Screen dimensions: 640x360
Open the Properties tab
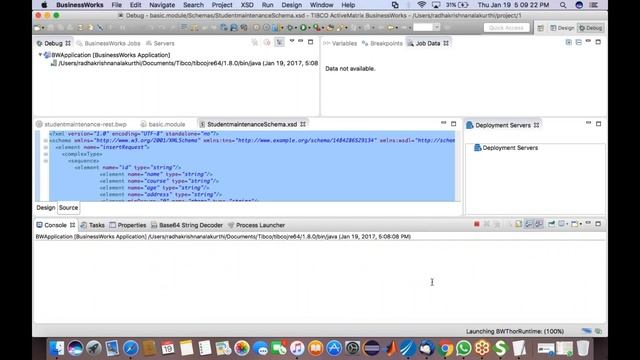pos(127,225)
